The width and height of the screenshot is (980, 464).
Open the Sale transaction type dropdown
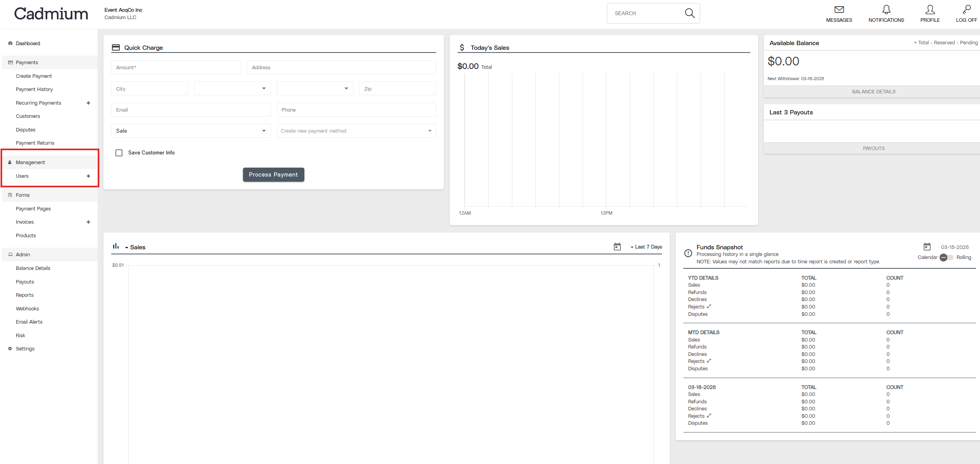(x=190, y=131)
